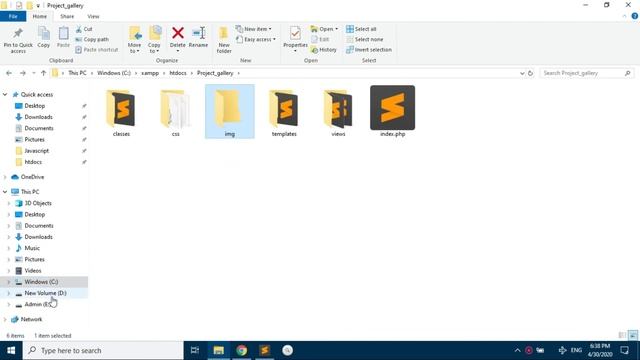Open the Copy to menu
This screenshot has width=640, height=360.
click(154, 40)
